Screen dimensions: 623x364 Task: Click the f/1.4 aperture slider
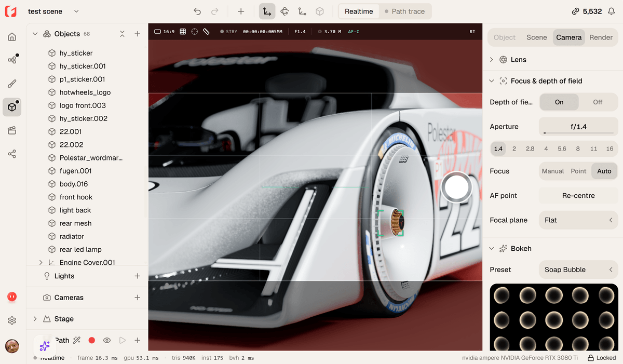(x=578, y=127)
